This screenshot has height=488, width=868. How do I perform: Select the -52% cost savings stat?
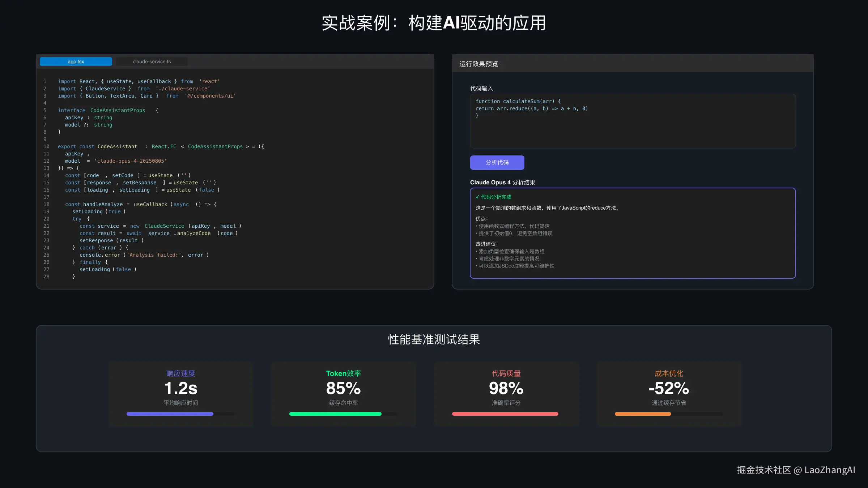tap(669, 388)
